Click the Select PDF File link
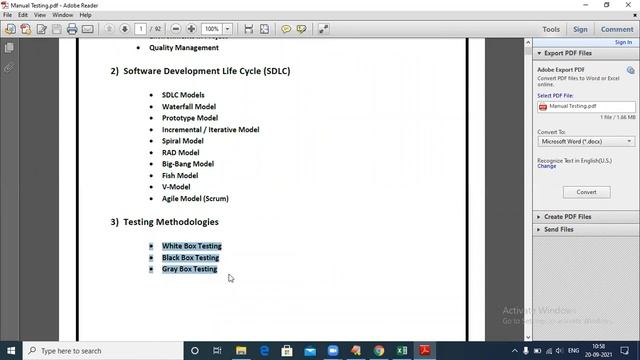Screen dimensions: 640x360 pyautogui.click(x=555, y=96)
